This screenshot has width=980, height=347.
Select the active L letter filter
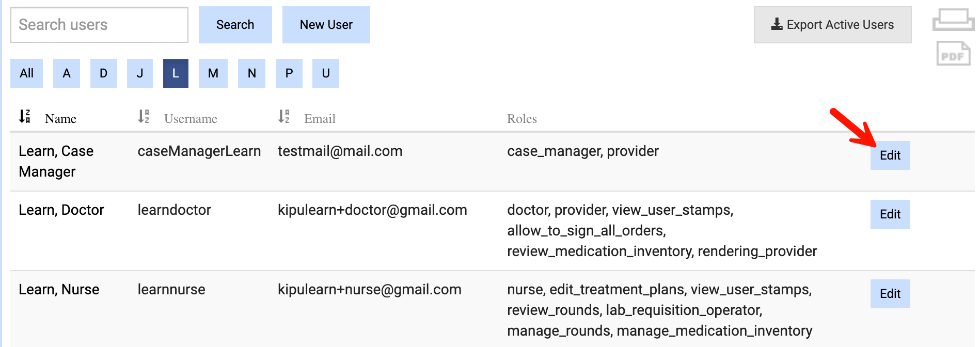click(x=176, y=73)
